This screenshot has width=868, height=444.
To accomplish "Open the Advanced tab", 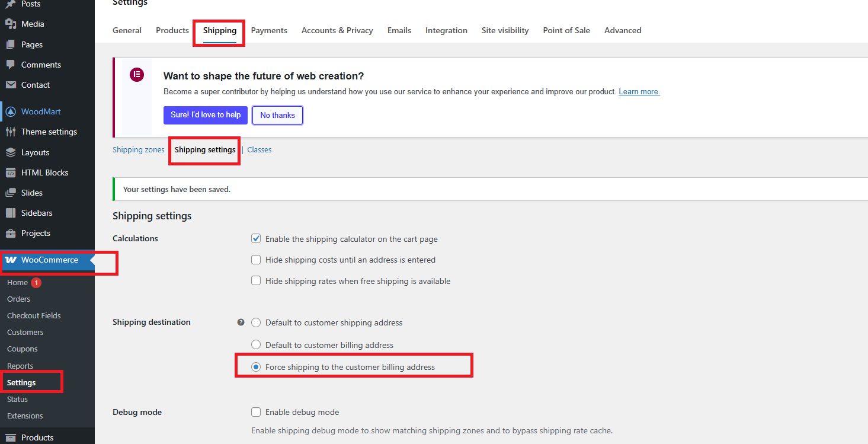I will (623, 30).
